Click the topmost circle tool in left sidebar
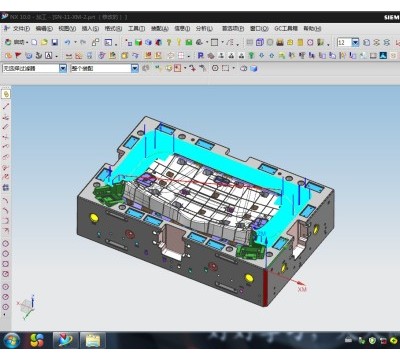This screenshot has width=400, height=360. point(6,244)
